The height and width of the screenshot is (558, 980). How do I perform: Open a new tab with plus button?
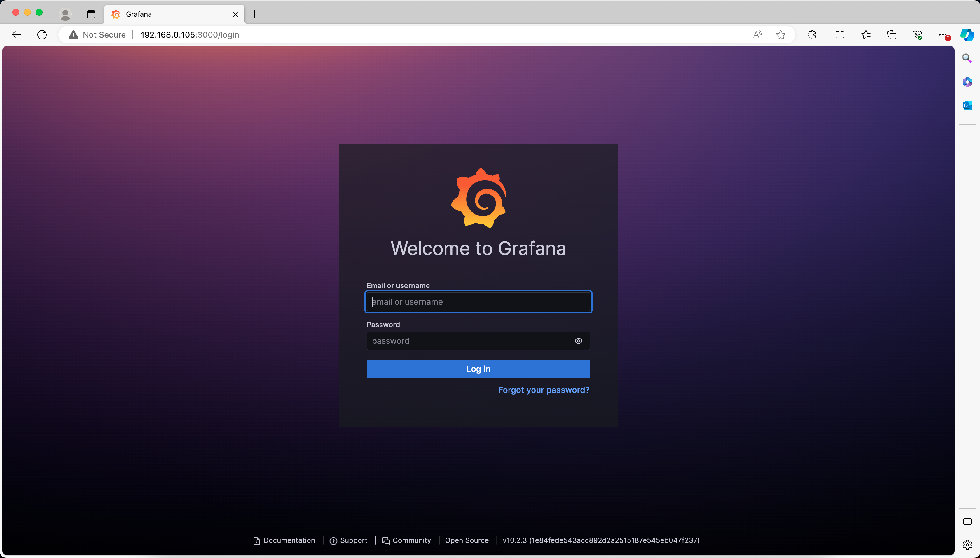[x=254, y=14]
